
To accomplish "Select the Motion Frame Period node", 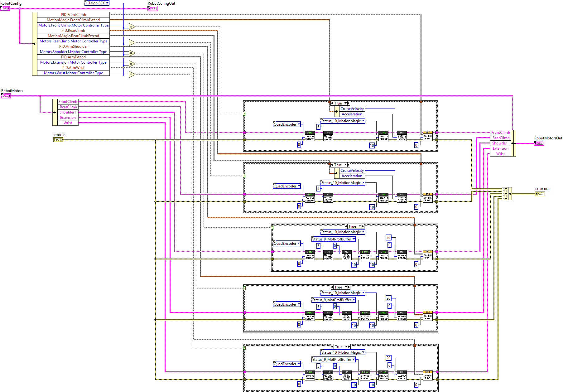I will click(x=328, y=136).
